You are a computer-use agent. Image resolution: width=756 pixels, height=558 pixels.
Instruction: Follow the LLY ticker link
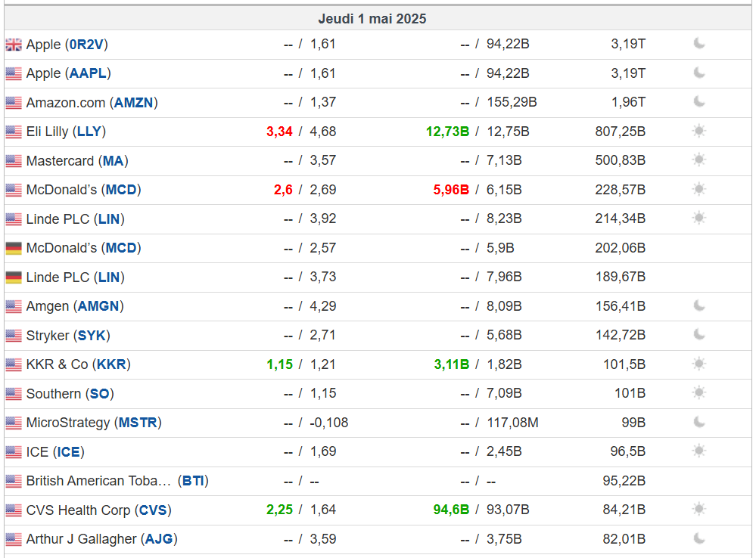89,132
